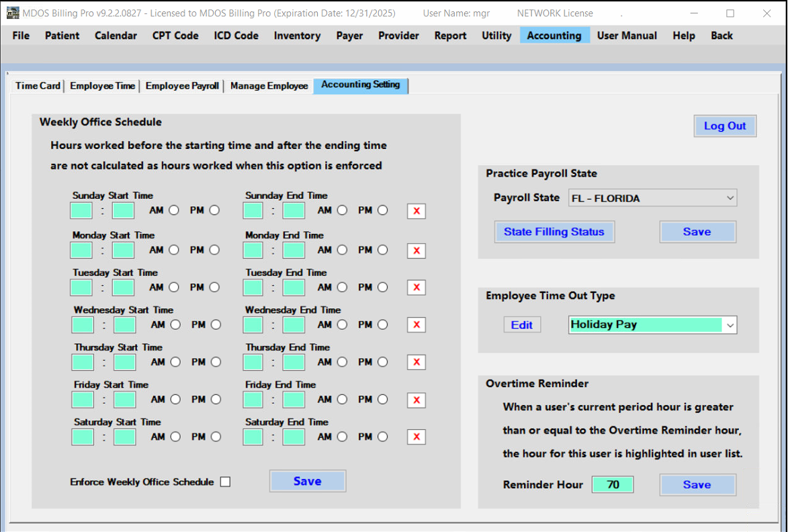Viewport: 788px width, 532px height.
Task: Switch to the Employee Payroll tab
Action: pyautogui.click(x=182, y=86)
